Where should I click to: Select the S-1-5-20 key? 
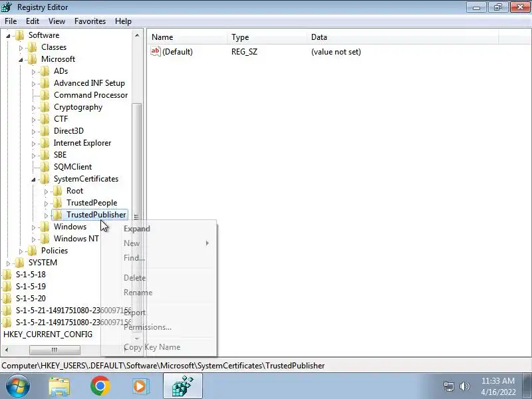(x=31, y=299)
